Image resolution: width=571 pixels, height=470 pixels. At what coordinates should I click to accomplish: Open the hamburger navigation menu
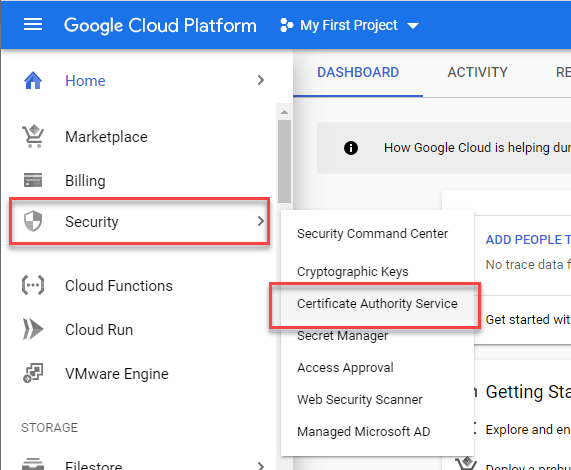(x=33, y=25)
